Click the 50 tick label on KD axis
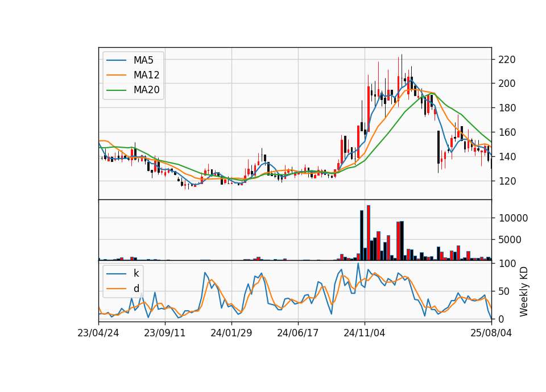Viewport: 546px width, 392px height. click(x=504, y=291)
